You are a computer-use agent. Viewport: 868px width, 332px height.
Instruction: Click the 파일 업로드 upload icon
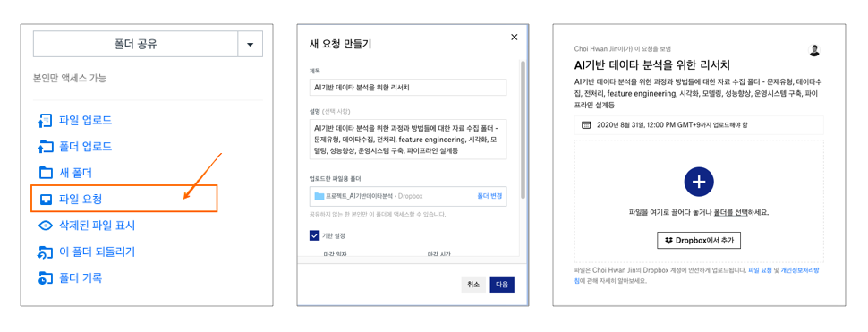45,120
